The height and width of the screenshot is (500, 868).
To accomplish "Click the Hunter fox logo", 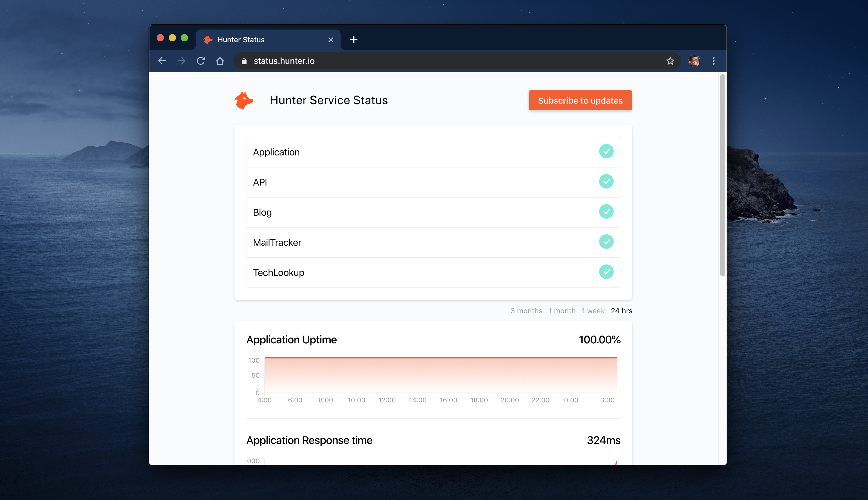I will [x=244, y=100].
